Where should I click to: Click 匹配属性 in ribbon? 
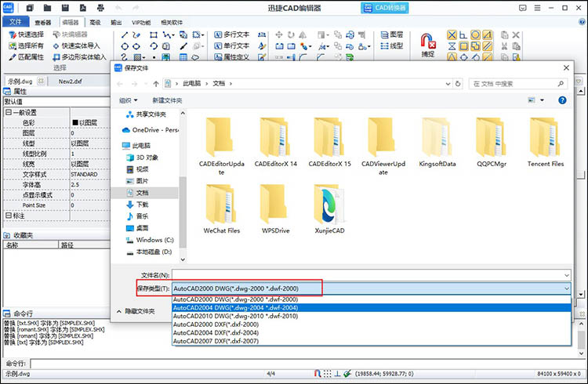(26, 57)
